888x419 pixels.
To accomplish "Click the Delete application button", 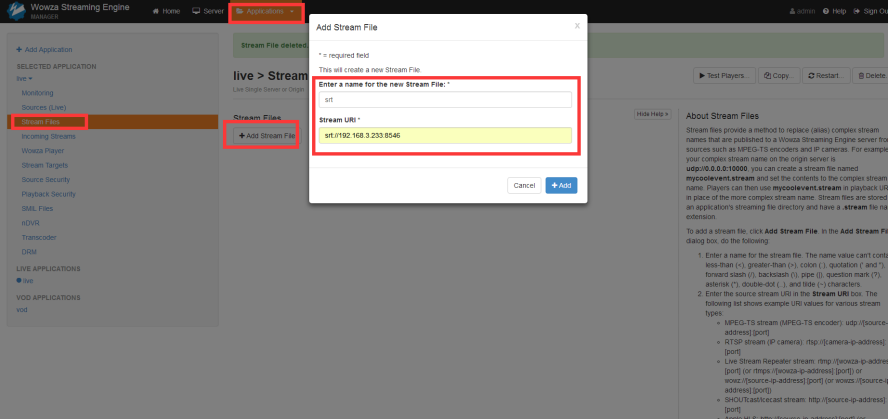I will click(x=872, y=75).
